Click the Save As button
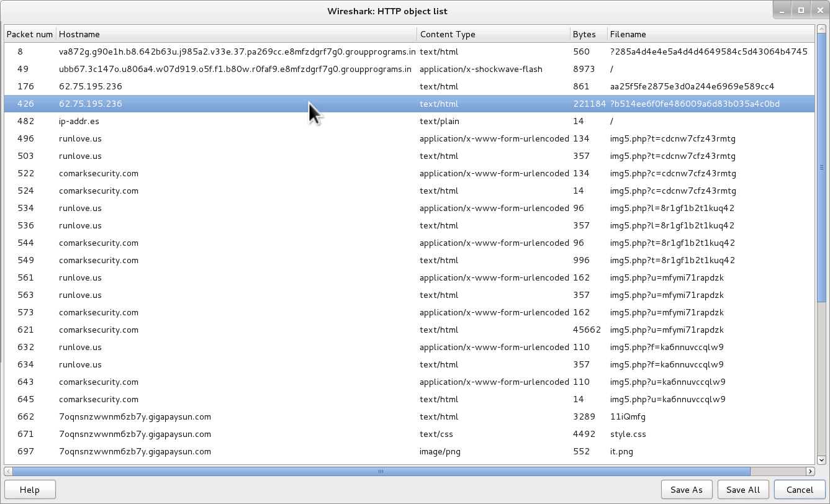Image resolution: width=830 pixels, height=504 pixels. (x=687, y=489)
